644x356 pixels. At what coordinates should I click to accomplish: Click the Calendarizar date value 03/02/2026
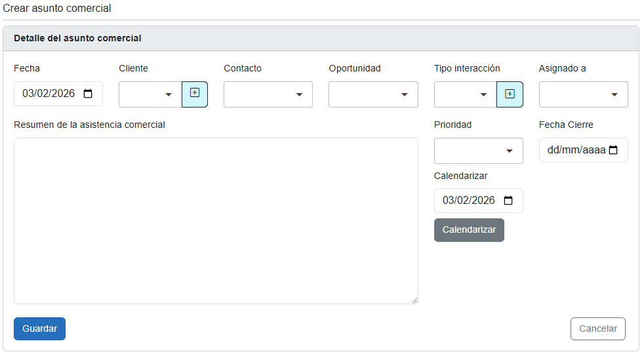pyautogui.click(x=468, y=201)
